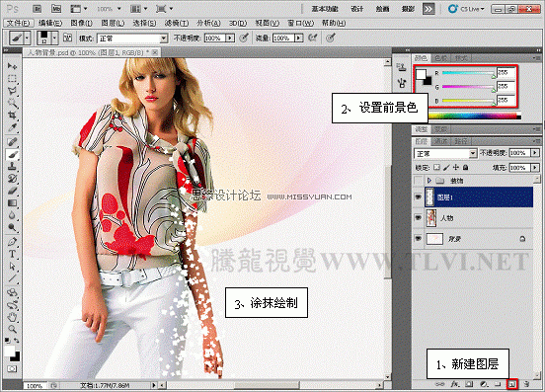Toggle lock image pixels
The image size is (545, 392).
pos(446,168)
